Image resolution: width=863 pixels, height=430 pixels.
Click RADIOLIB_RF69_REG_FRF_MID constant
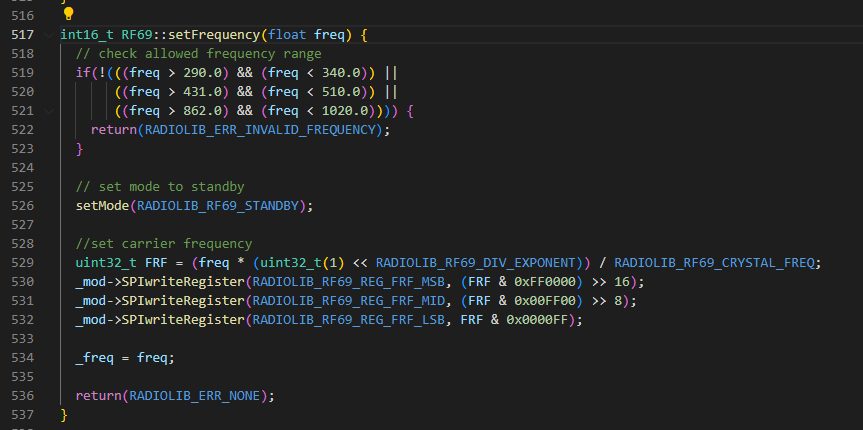[x=348, y=301]
